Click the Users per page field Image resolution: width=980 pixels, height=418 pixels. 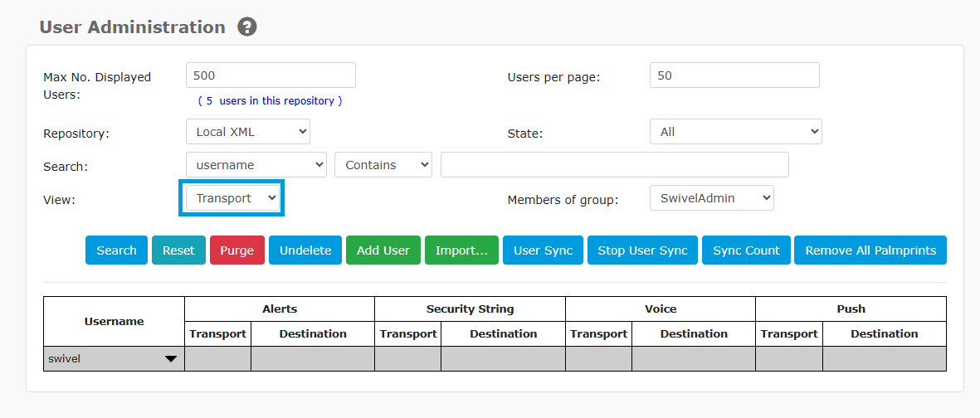click(x=734, y=75)
